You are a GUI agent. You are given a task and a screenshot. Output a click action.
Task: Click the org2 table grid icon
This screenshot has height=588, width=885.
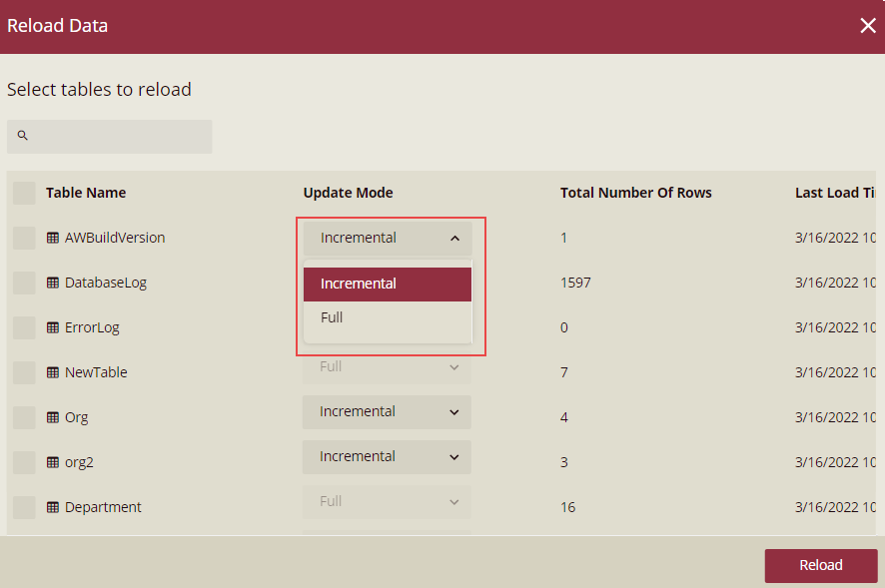point(51,462)
